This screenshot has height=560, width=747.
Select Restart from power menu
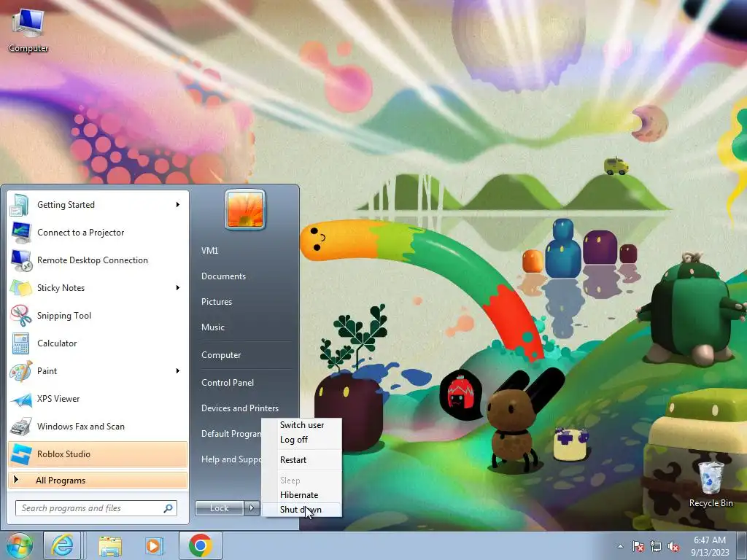point(301,460)
